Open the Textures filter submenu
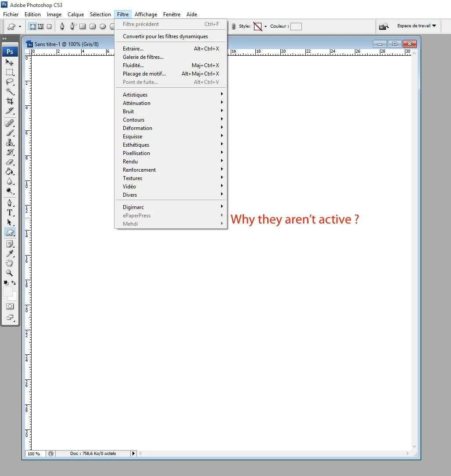The width and height of the screenshot is (451, 476). click(x=171, y=178)
